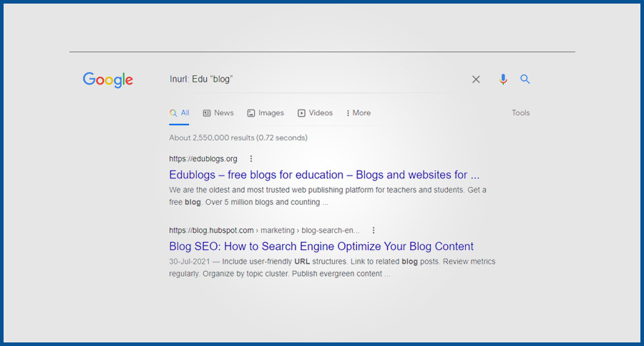
Task: Start voice search with microphone icon
Action: pos(503,79)
